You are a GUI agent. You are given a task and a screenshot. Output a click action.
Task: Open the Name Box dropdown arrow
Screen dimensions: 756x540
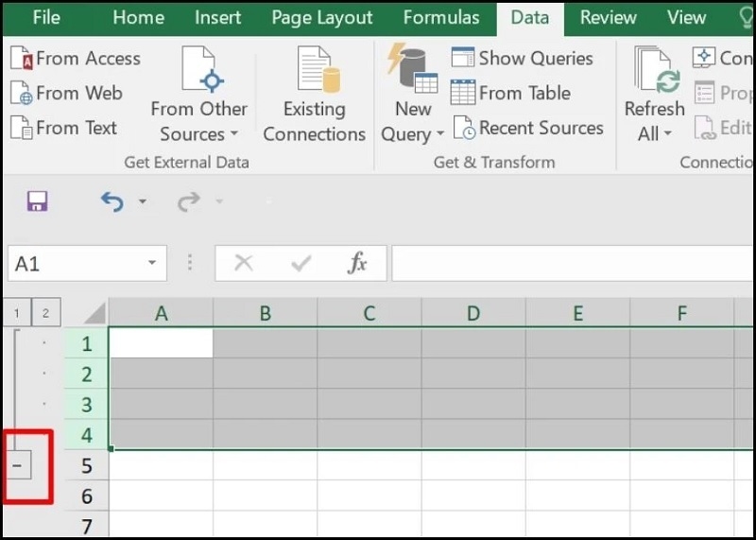tap(150, 264)
